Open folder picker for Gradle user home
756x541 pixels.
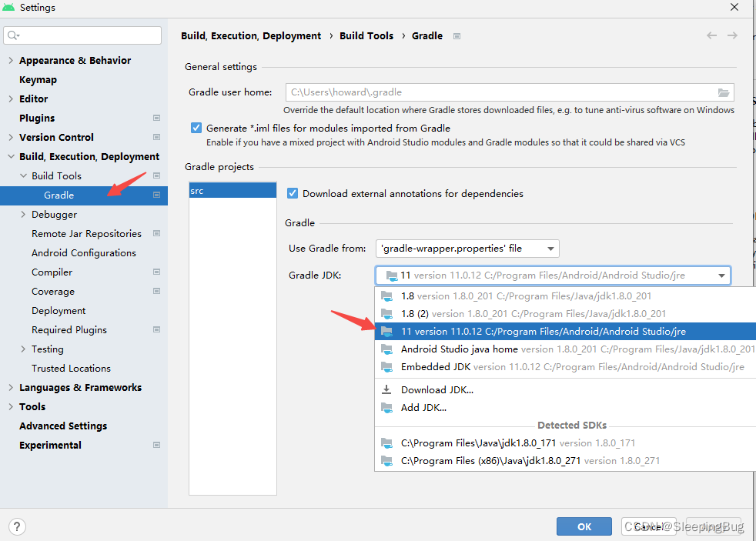724,92
